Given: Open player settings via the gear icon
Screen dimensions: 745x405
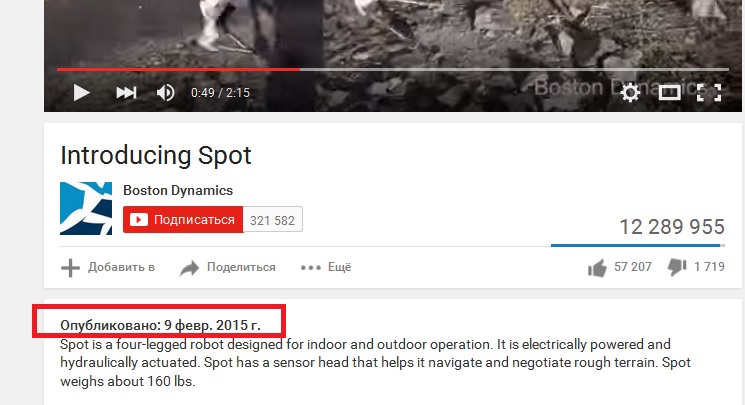Looking at the screenshot, I should point(630,93).
